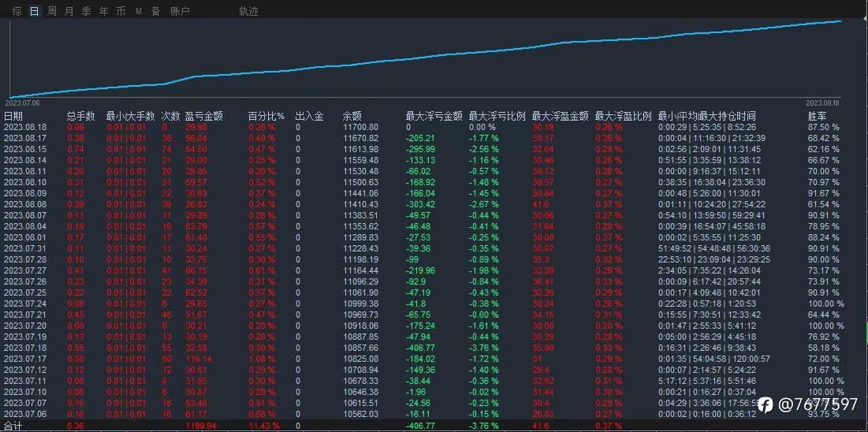
Task: Click the total lots value 6.36
Action: 76,426
